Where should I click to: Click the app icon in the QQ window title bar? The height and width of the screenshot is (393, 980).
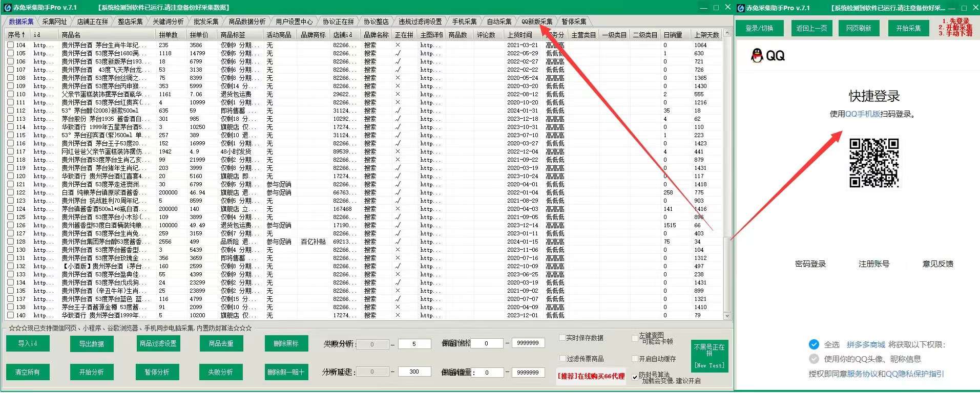(740, 7)
